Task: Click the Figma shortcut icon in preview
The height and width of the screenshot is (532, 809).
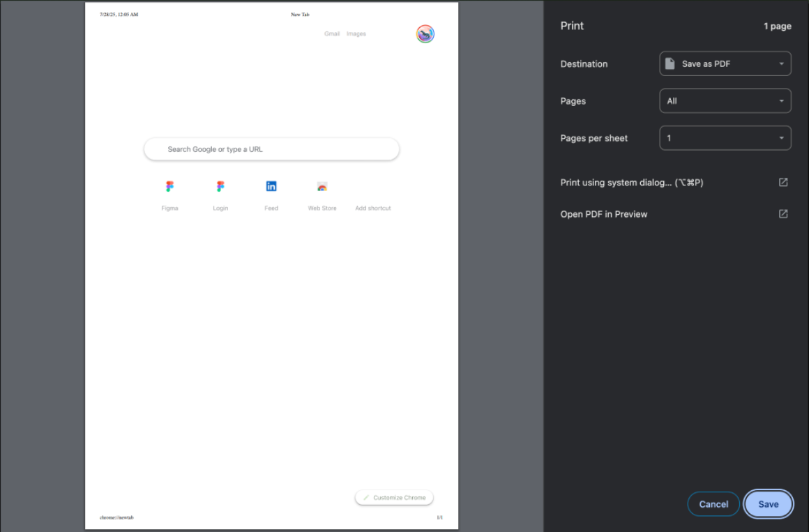Action: [x=169, y=186]
